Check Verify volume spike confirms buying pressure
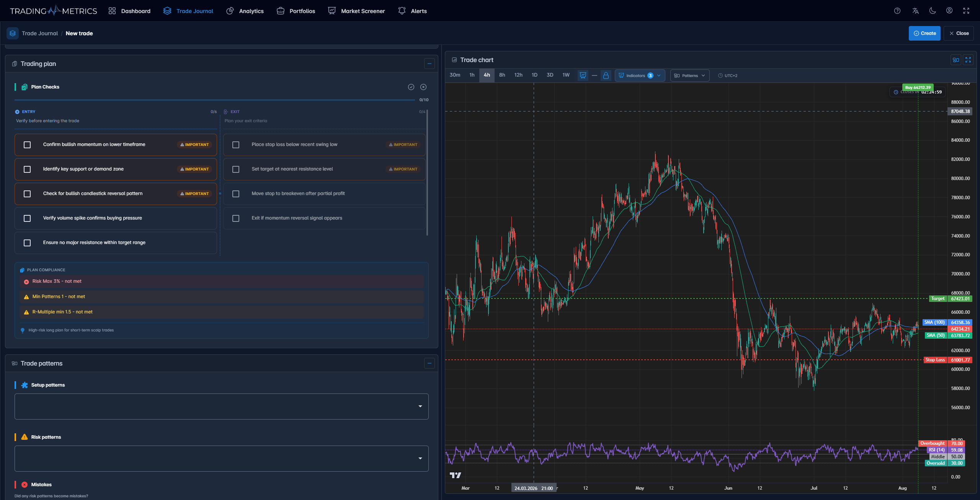The height and width of the screenshot is (500, 980). click(x=27, y=218)
